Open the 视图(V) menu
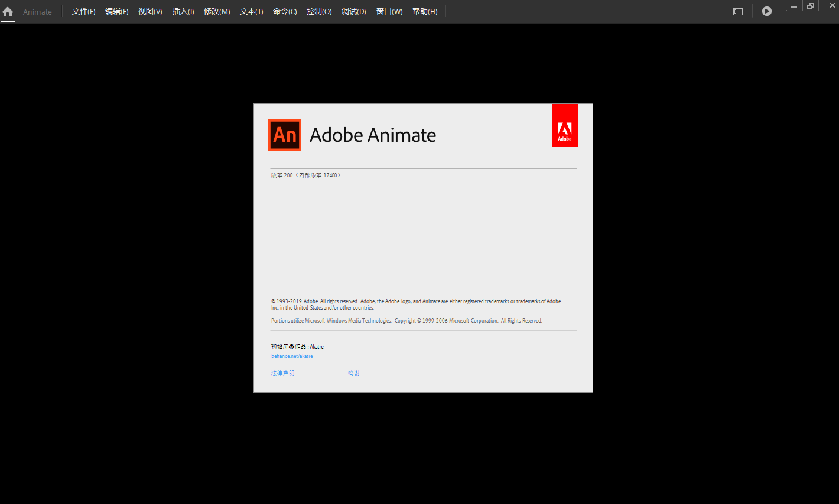The image size is (839, 504). pos(149,11)
